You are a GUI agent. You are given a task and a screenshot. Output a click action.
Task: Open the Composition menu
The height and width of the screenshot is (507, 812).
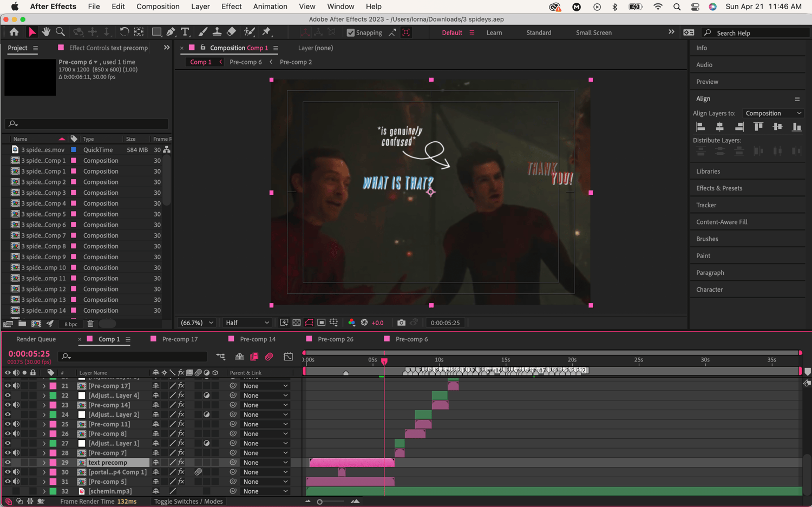click(158, 6)
